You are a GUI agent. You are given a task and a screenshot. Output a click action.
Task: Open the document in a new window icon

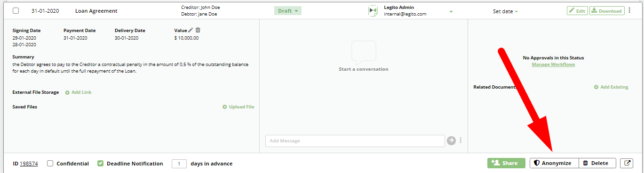click(627, 163)
